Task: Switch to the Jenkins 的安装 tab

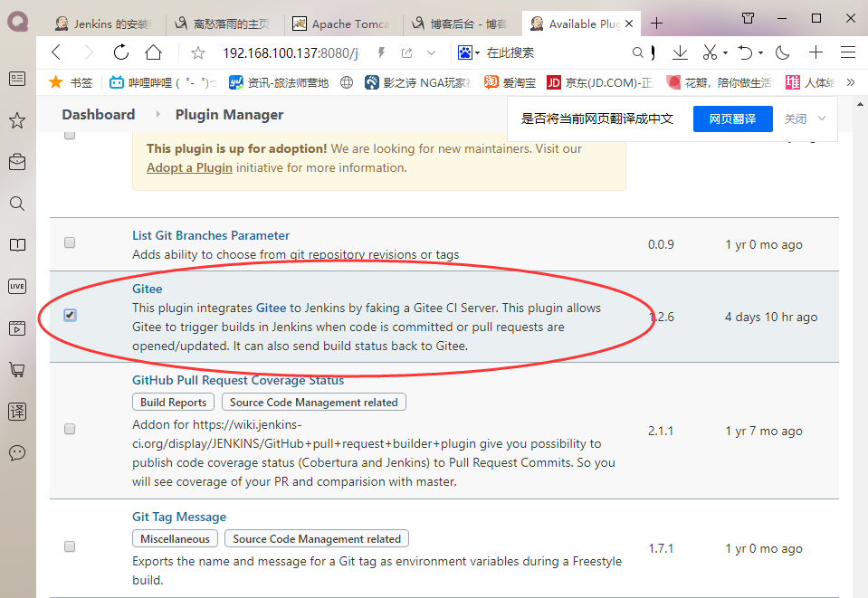Action: [104, 24]
